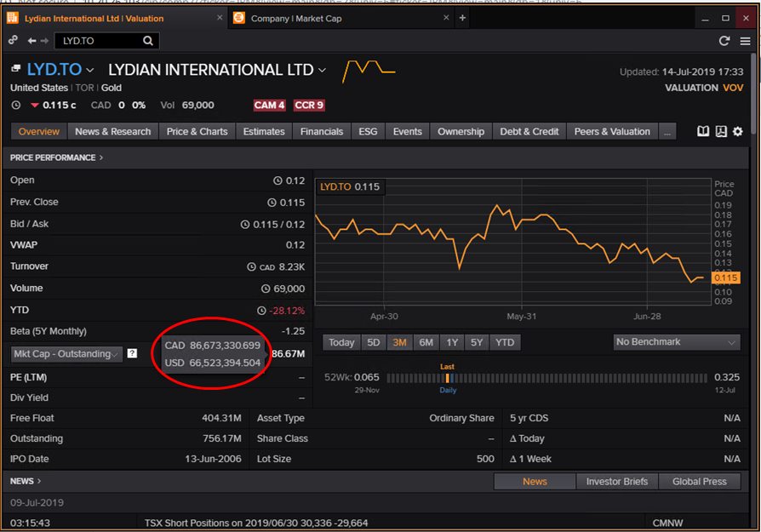Expand the LYD.TO ticker dropdown arrow
The image size is (761, 532).
[90, 71]
